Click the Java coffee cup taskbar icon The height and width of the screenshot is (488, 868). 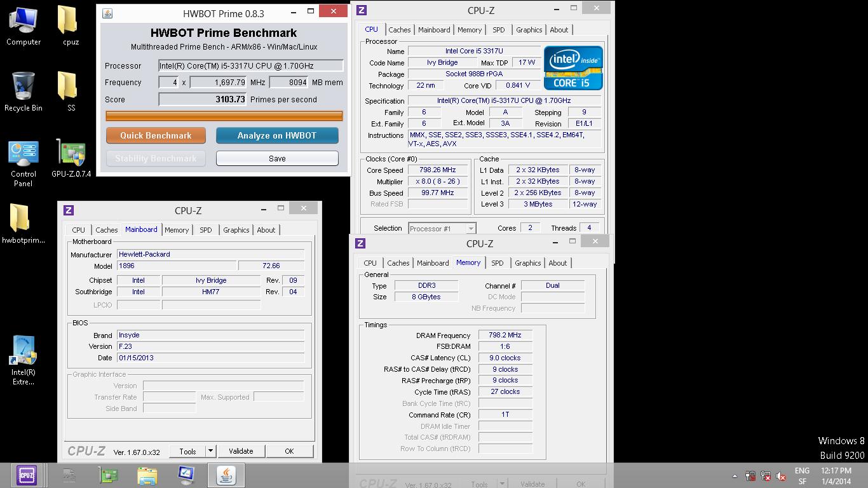(x=226, y=475)
